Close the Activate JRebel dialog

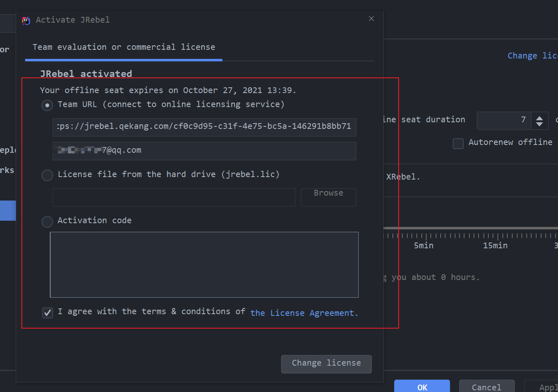[x=371, y=19]
